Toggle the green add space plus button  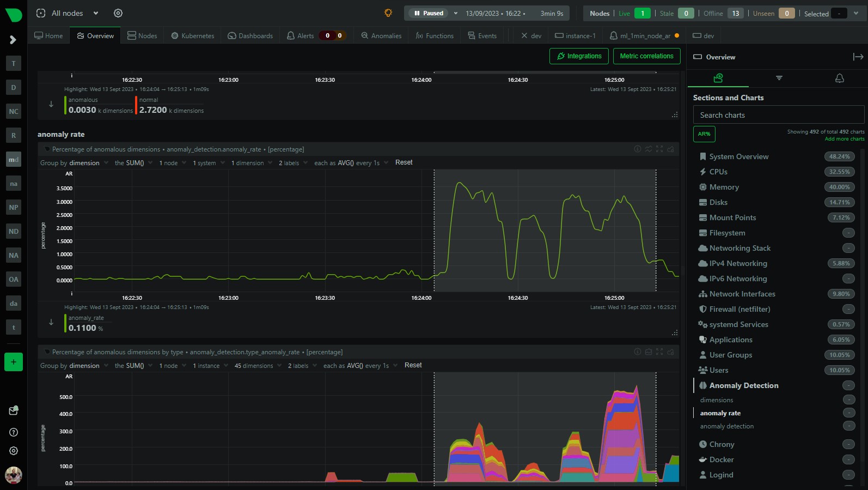pos(14,362)
